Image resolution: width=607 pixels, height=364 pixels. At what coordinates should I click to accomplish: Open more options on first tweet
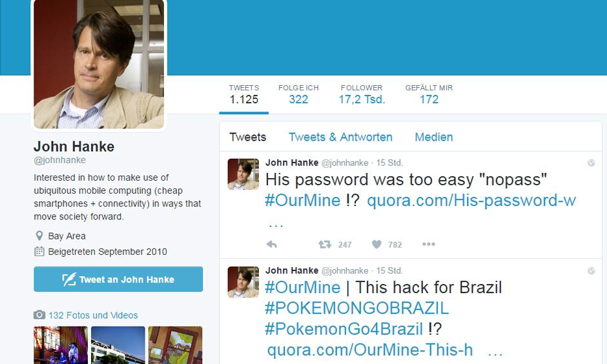click(429, 244)
